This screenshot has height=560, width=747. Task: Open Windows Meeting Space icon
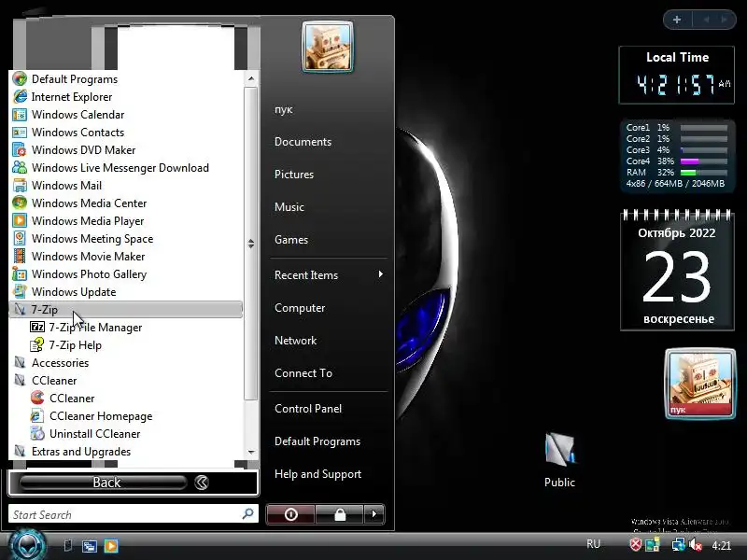point(20,239)
